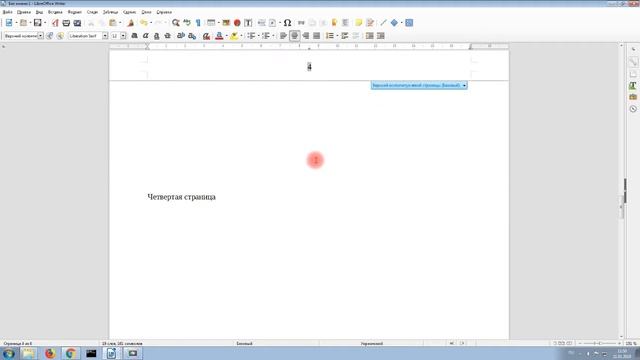Run the spelling check icon
Screen dimensions: 640x360
[187, 23]
